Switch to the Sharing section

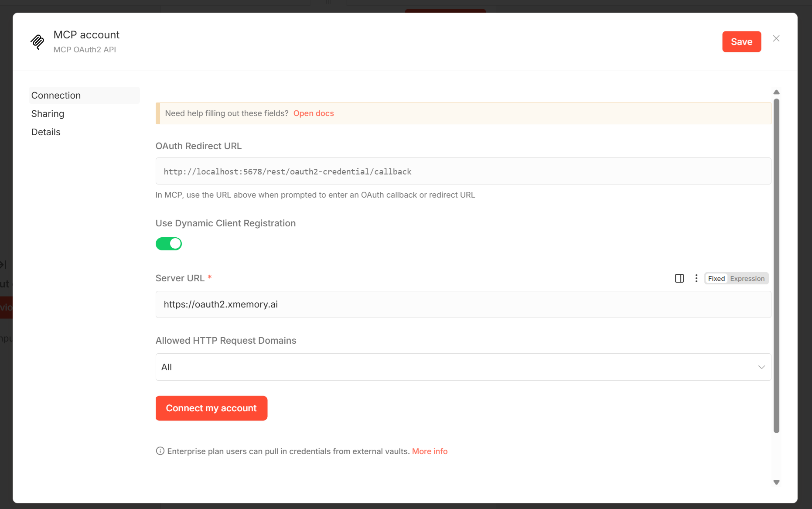point(48,114)
